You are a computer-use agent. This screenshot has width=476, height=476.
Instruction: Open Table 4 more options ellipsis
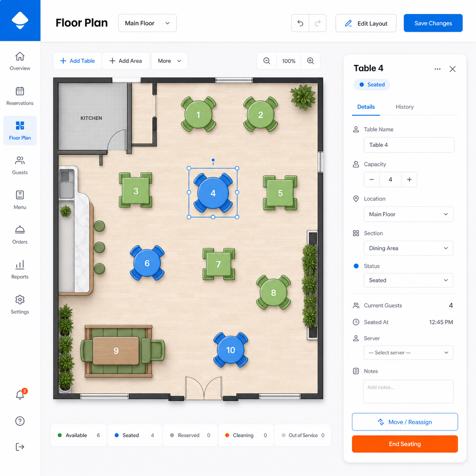click(437, 69)
